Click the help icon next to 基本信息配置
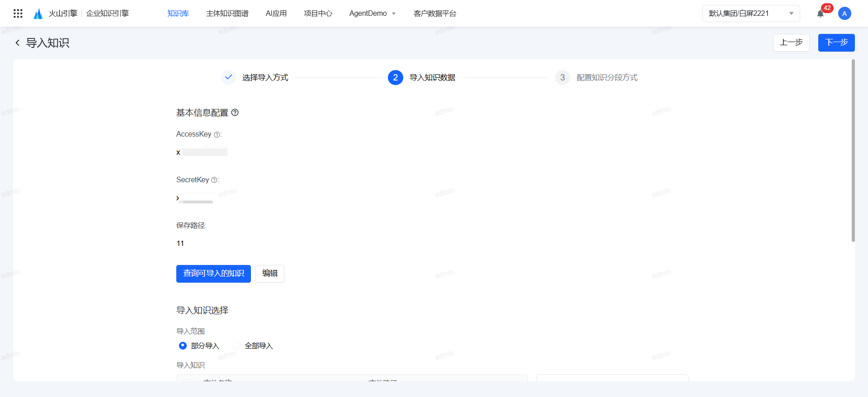The image size is (868, 397). (x=235, y=113)
